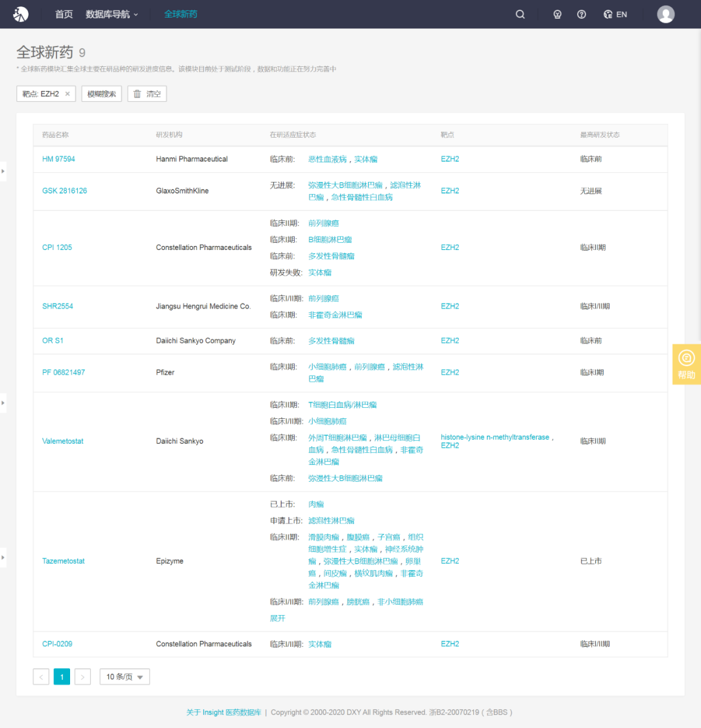Open 关于 Insight 医药数据库 footer link
Image resolution: width=701 pixels, height=728 pixels.
pyautogui.click(x=224, y=712)
